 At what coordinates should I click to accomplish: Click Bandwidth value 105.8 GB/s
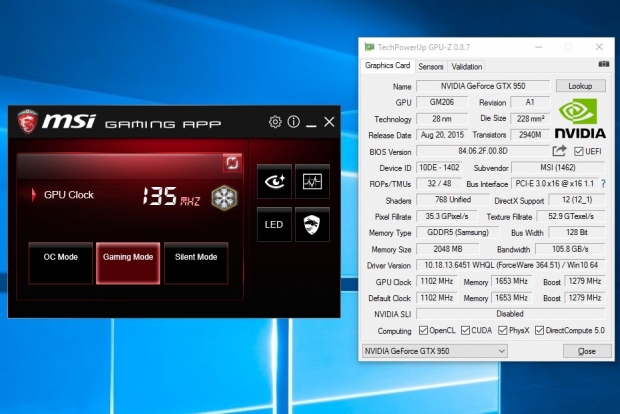(570, 249)
